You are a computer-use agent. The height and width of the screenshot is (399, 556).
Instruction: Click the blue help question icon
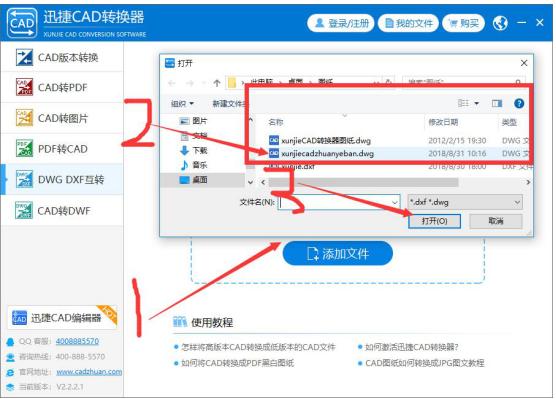pos(519,104)
